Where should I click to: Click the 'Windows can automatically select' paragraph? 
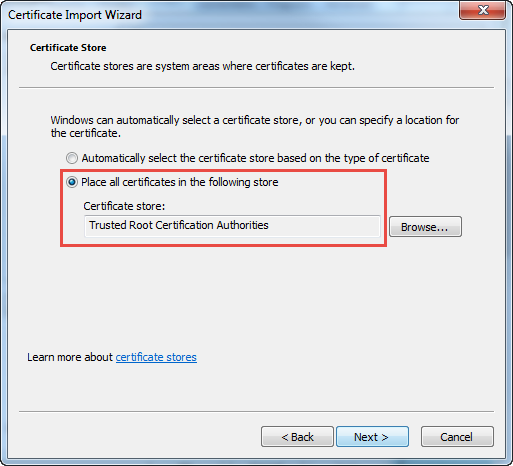255,127
